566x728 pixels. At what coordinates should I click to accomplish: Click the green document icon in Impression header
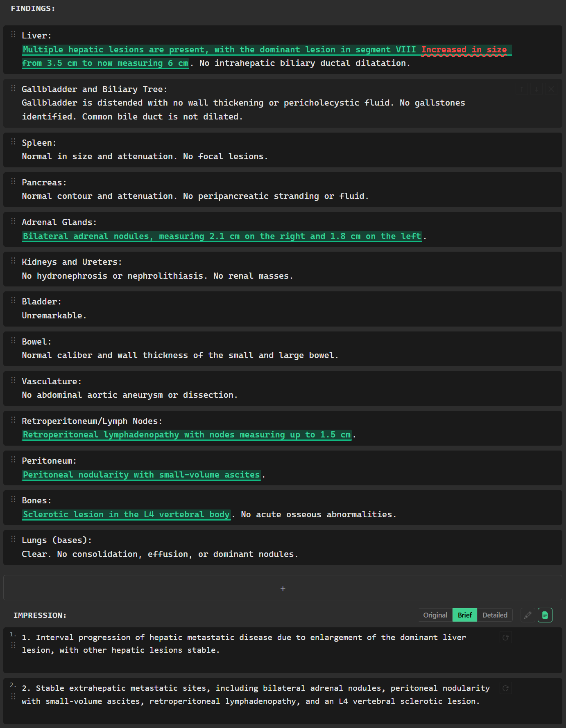545,615
